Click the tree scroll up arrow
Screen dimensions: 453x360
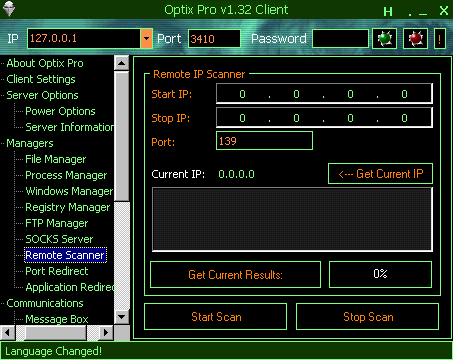122,63
